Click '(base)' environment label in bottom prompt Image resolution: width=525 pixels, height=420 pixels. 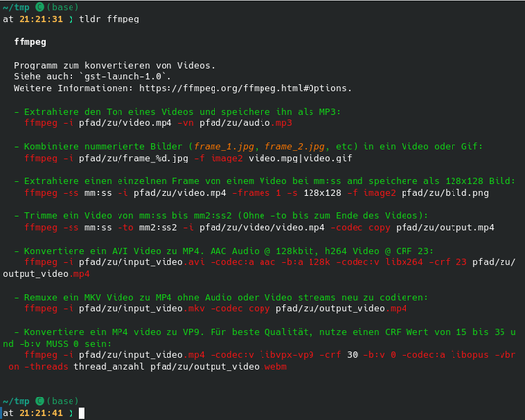tap(63, 401)
